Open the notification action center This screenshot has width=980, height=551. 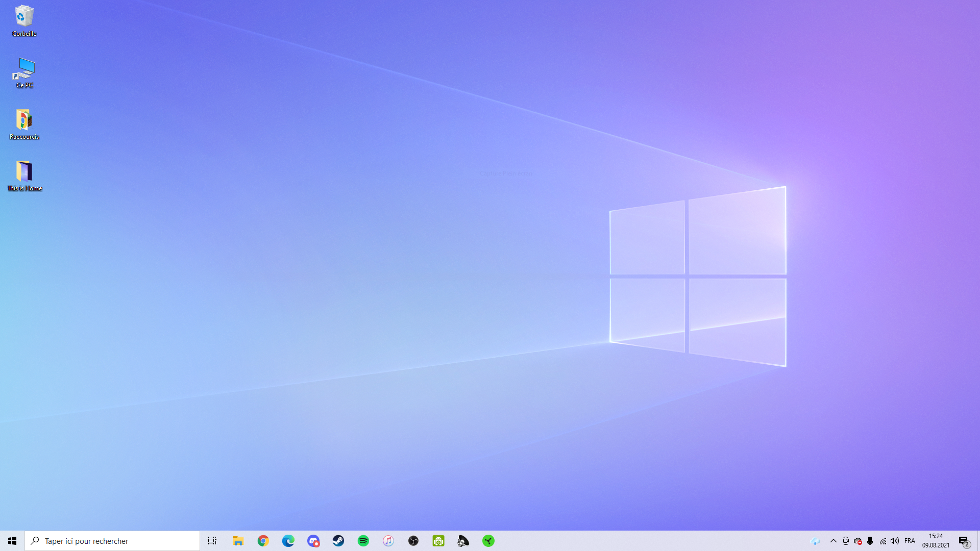[964, 541]
